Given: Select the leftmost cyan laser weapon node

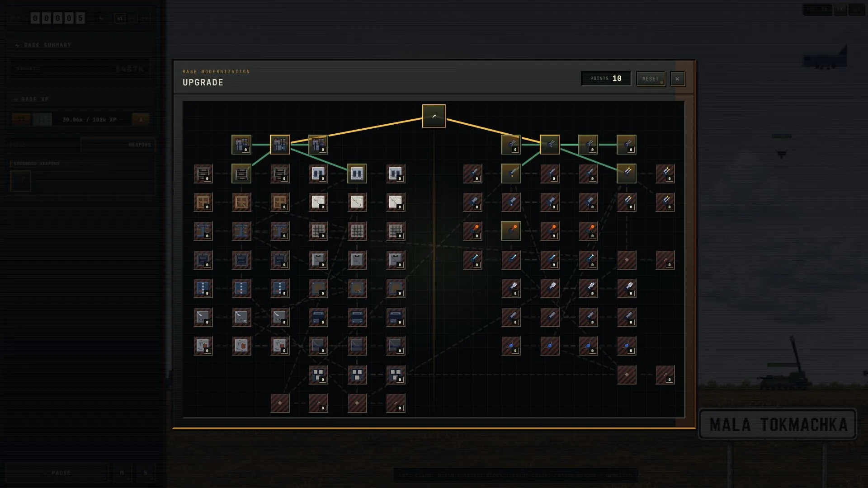Looking at the screenshot, I should tap(472, 260).
